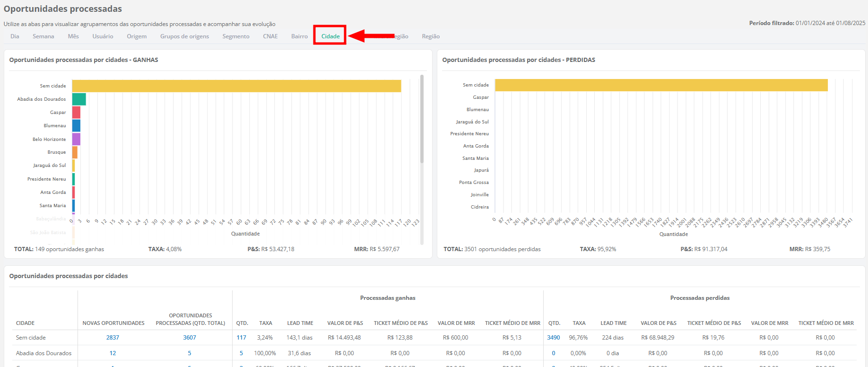This screenshot has width=868, height=367.
Task: Click the teal Abadia dos Dourados bar
Action: point(79,99)
